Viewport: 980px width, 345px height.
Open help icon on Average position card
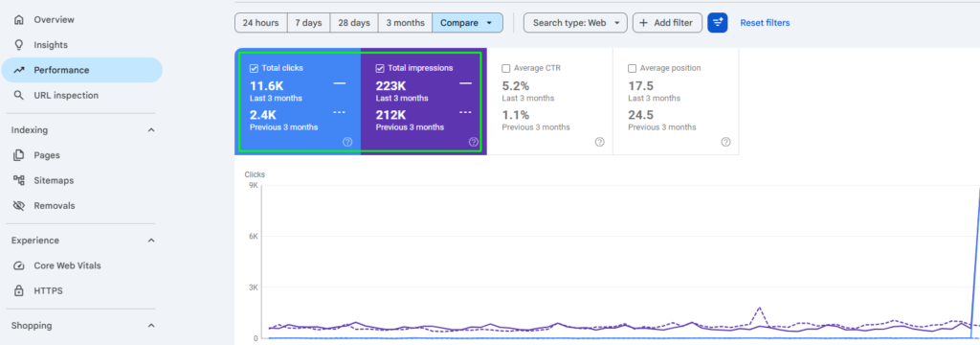point(725,142)
